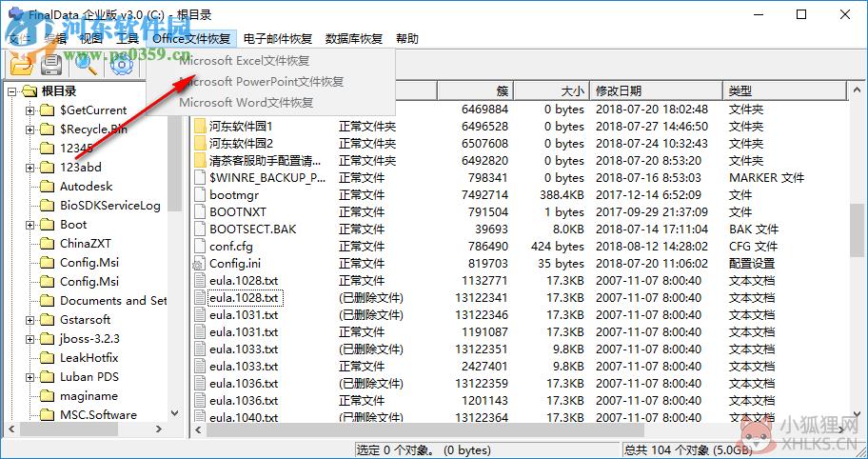
Task: Click the file icon next to bootmgr
Action: click(200, 195)
